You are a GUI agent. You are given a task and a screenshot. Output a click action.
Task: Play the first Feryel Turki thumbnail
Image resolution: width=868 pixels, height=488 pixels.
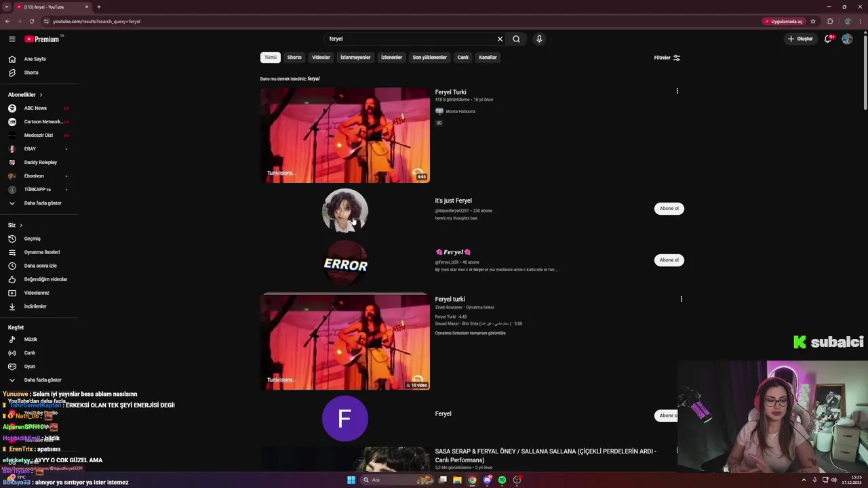(x=345, y=135)
